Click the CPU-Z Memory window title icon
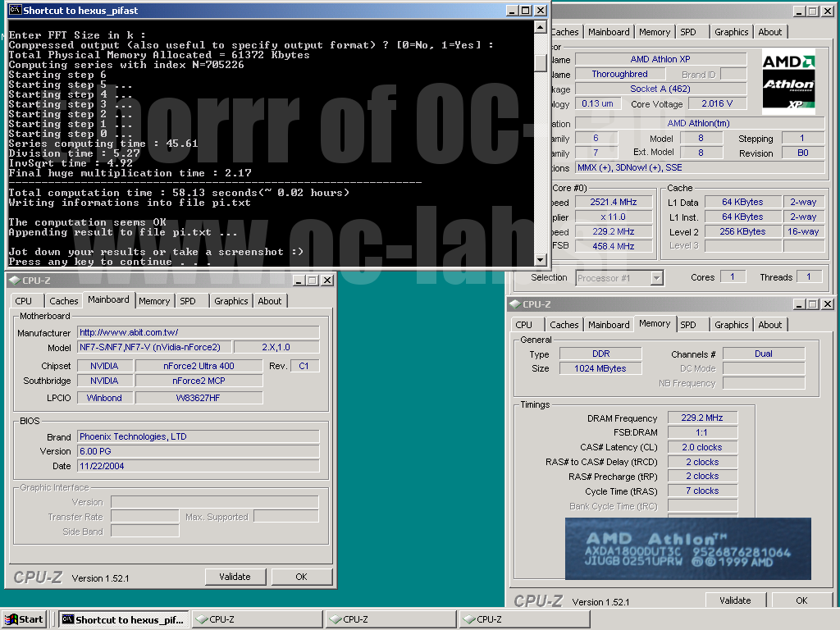The height and width of the screenshot is (630, 840). (515, 304)
